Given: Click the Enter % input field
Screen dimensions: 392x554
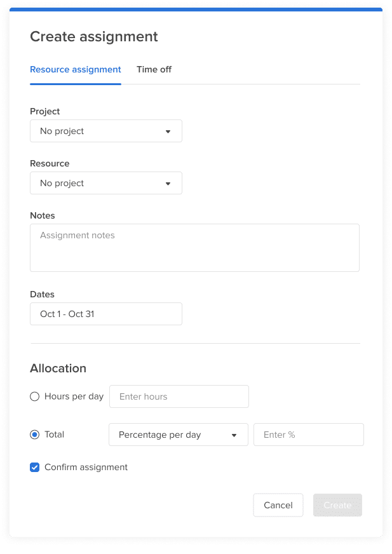Looking at the screenshot, I should 308,435.
